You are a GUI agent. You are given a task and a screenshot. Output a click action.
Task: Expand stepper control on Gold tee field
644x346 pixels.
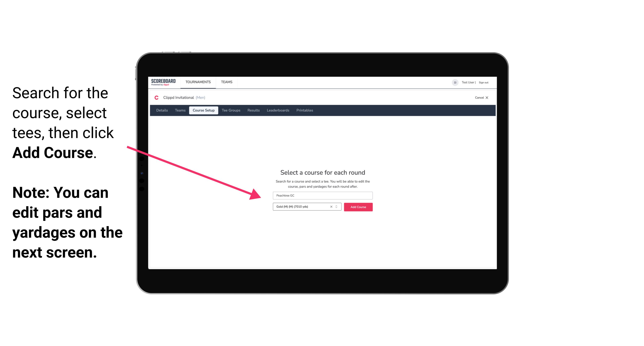coord(337,207)
